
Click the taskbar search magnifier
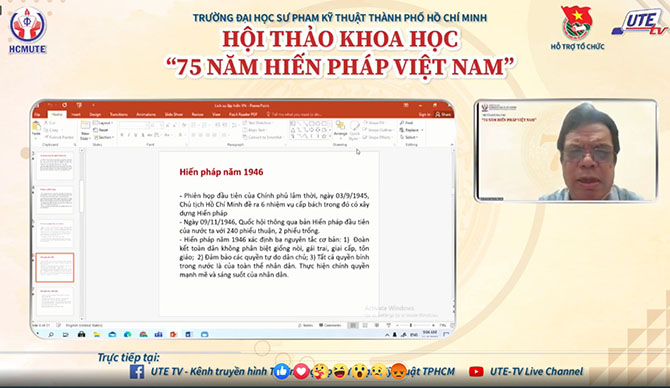(51, 334)
